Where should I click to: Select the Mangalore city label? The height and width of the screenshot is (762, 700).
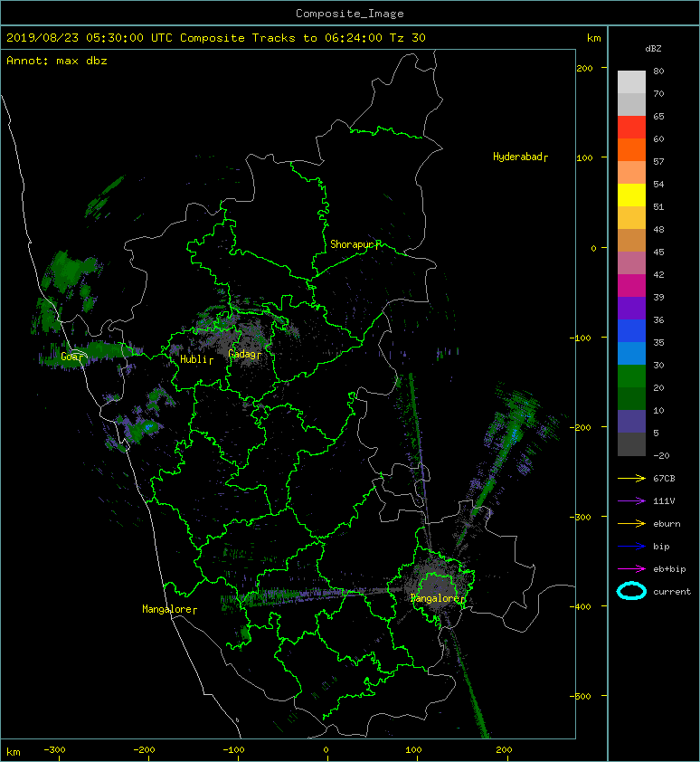point(169,609)
